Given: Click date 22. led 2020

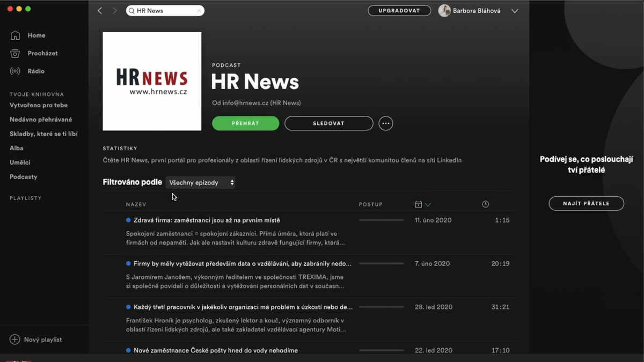Looking at the screenshot, I should 434,350.
